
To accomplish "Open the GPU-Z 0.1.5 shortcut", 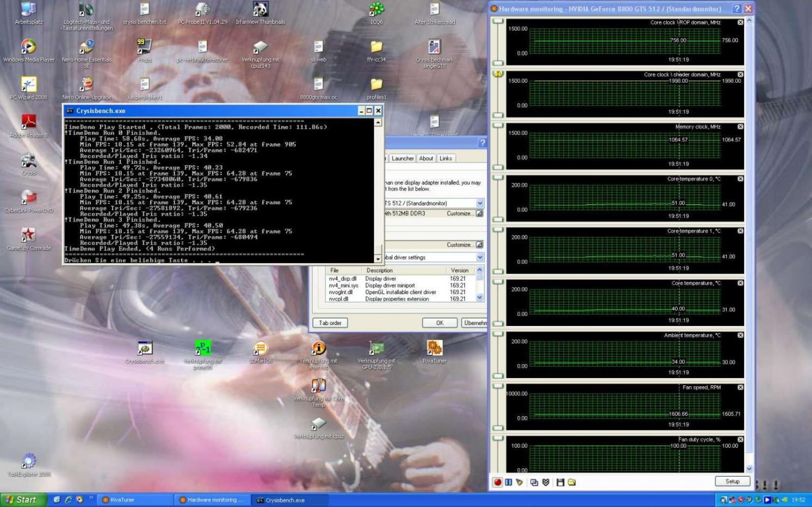I will pos(376,354).
